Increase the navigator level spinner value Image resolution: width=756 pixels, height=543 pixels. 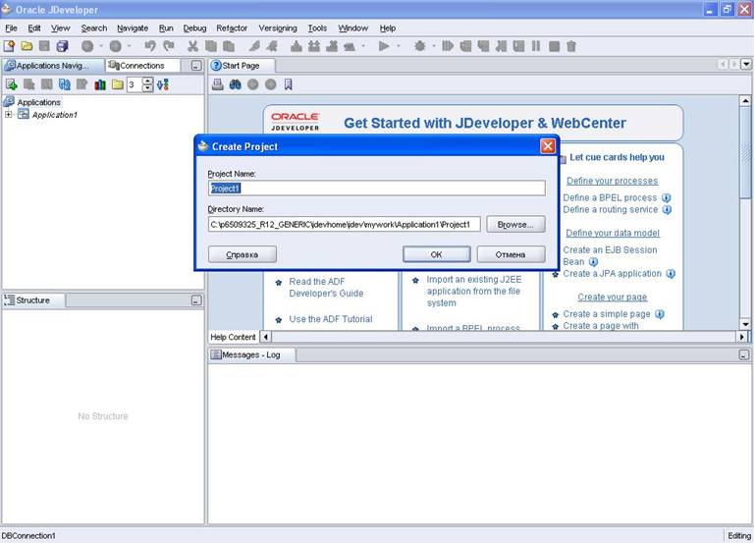pyautogui.click(x=148, y=81)
